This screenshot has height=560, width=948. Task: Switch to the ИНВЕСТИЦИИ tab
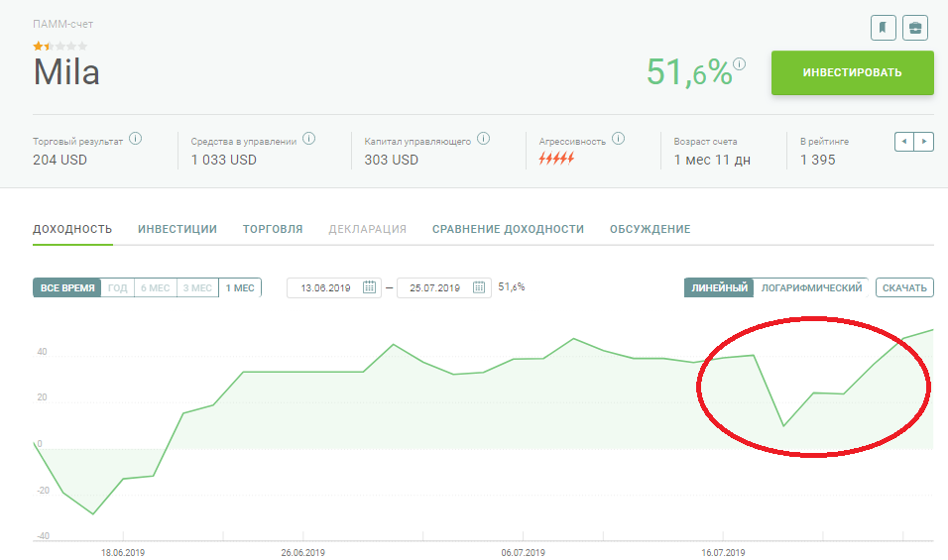[x=178, y=229]
